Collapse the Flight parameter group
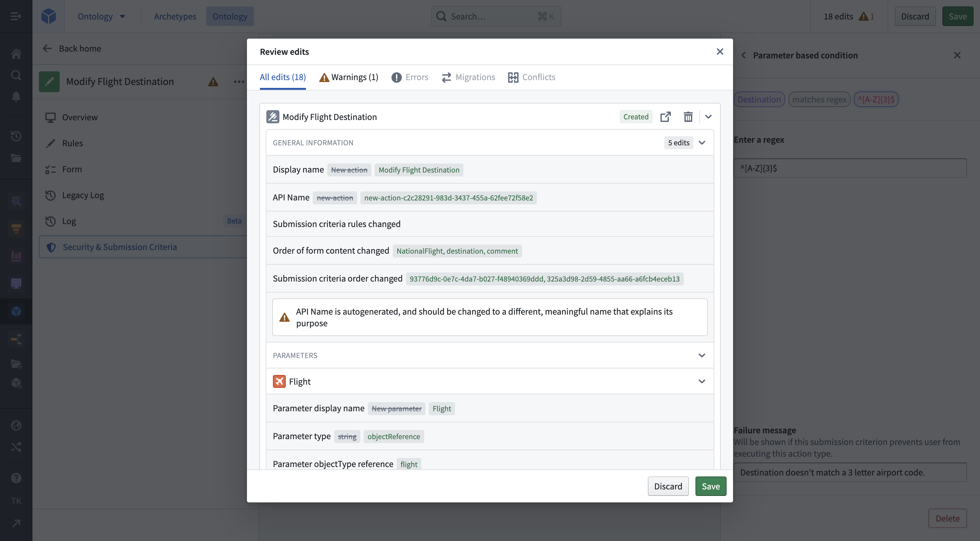This screenshot has height=541, width=980. pyautogui.click(x=702, y=381)
